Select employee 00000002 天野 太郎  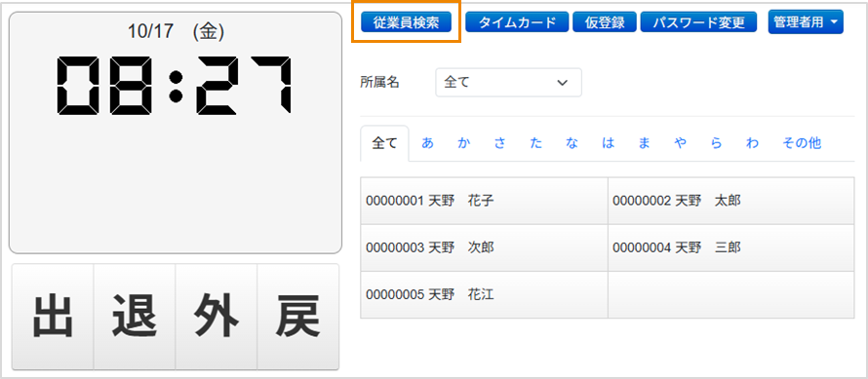pos(730,201)
